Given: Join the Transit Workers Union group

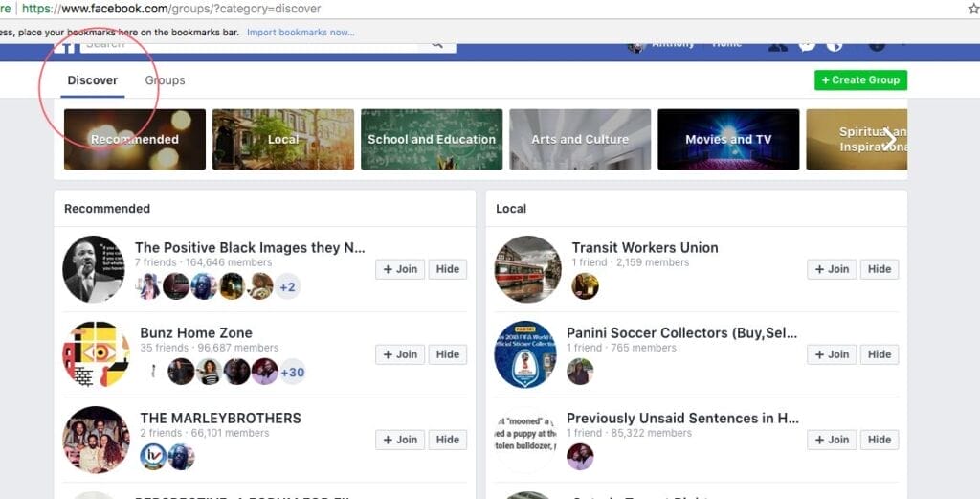Looking at the screenshot, I should tap(832, 269).
